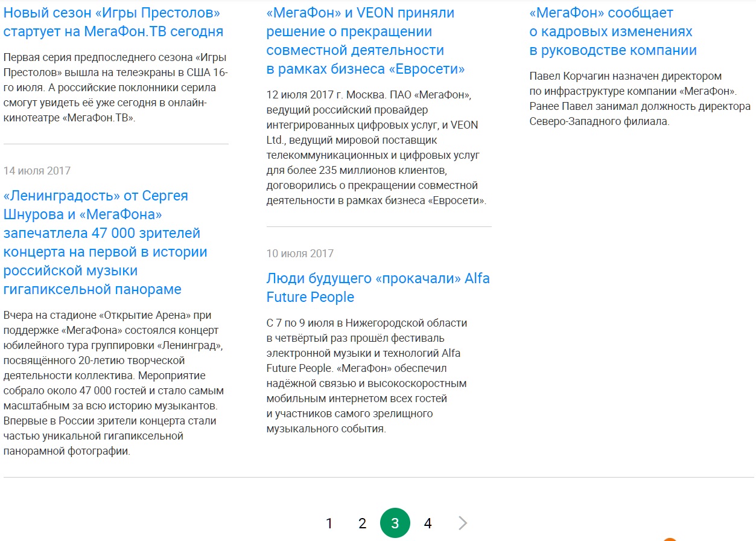
Task: Select the current page 3 green circle
Action: coord(395,523)
